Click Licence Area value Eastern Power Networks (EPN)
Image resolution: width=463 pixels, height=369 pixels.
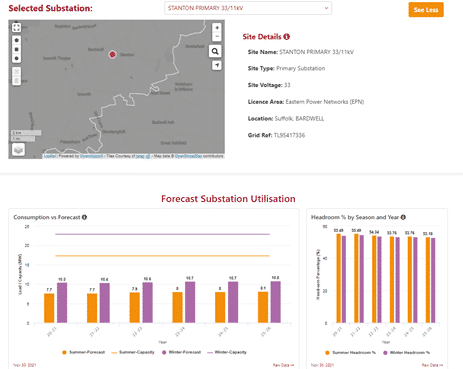[325, 102]
